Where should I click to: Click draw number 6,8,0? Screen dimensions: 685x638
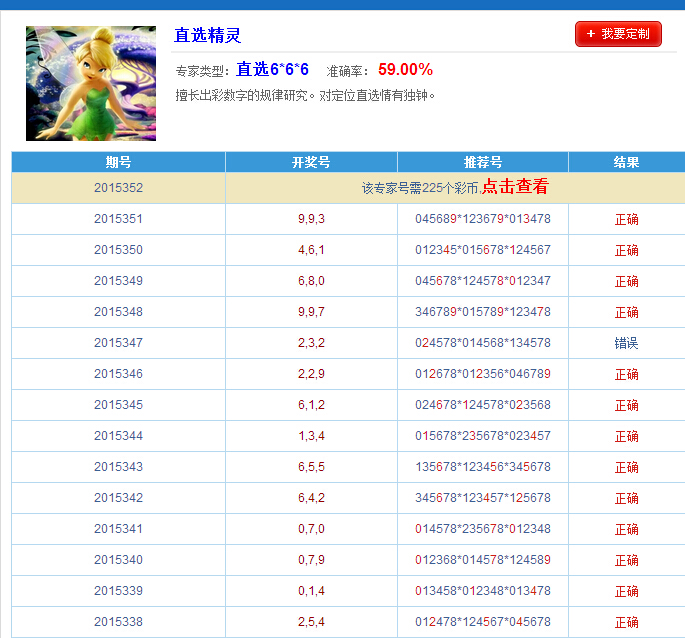(311, 281)
